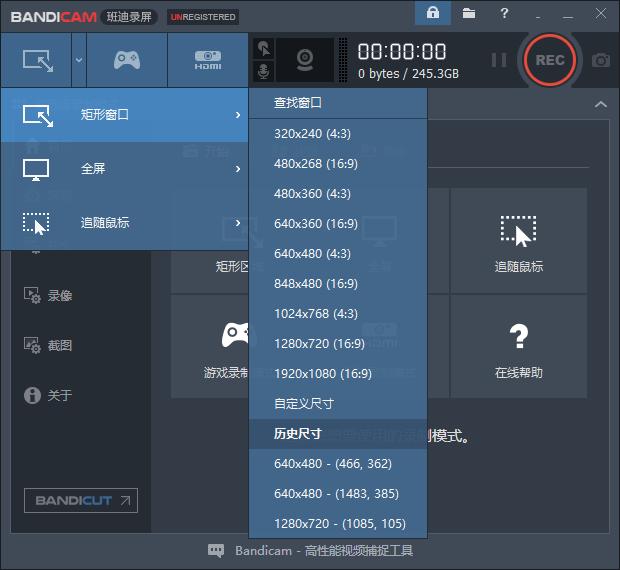Choose 480x360 (4:3) size
Viewport: 620px width, 570px height.
(x=338, y=194)
